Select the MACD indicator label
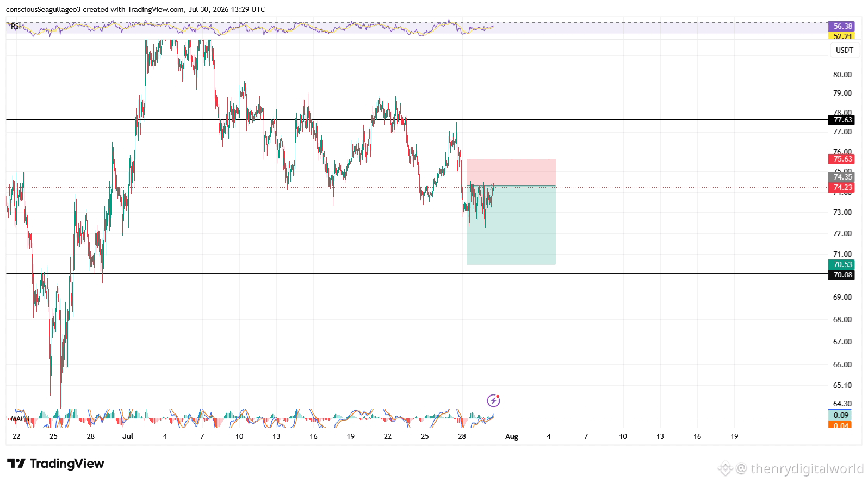This screenshot has height=482, width=868. pos(20,418)
